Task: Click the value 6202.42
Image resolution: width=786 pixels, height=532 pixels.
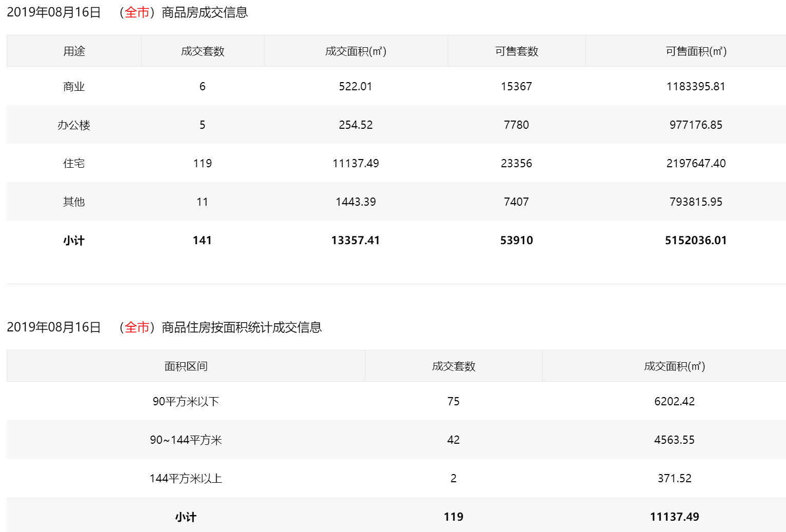Action: 675,401
